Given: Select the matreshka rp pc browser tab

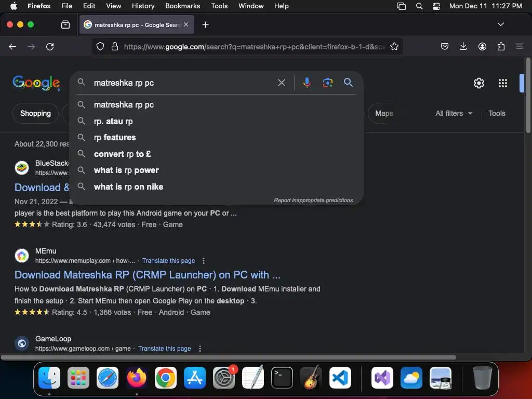Looking at the screenshot, I should coord(137,24).
